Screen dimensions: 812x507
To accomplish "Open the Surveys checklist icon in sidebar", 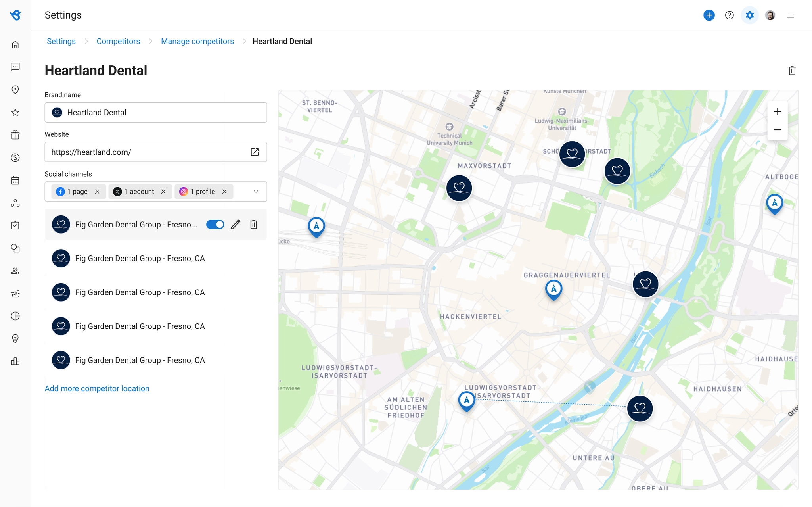I will 15,225.
